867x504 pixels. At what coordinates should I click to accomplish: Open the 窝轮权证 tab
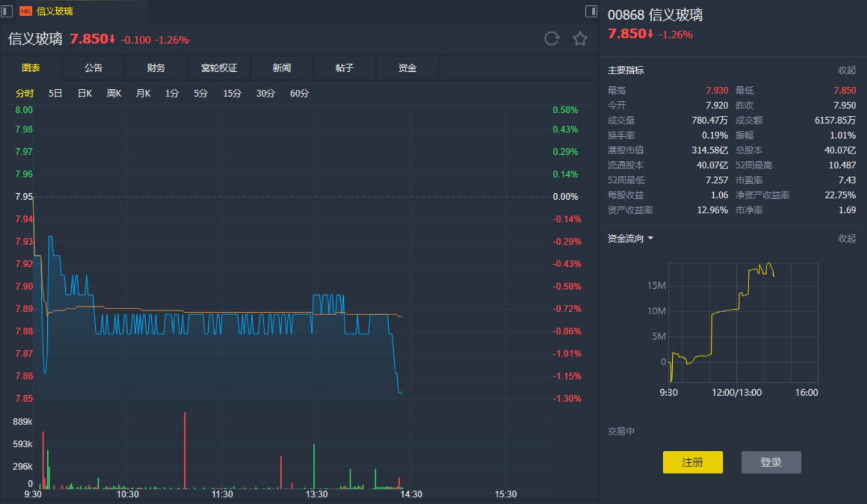pyautogui.click(x=219, y=68)
